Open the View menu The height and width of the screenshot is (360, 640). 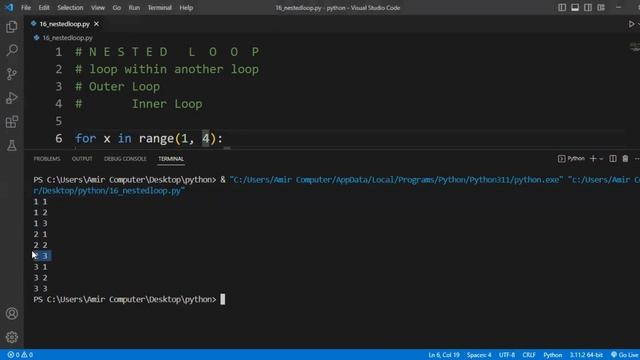tap(98, 8)
